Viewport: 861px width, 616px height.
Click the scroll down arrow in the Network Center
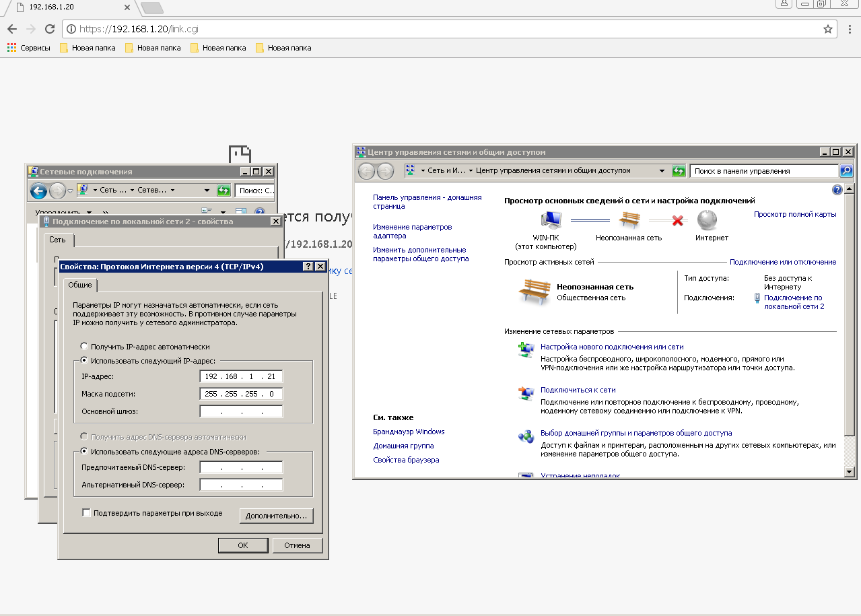click(849, 471)
